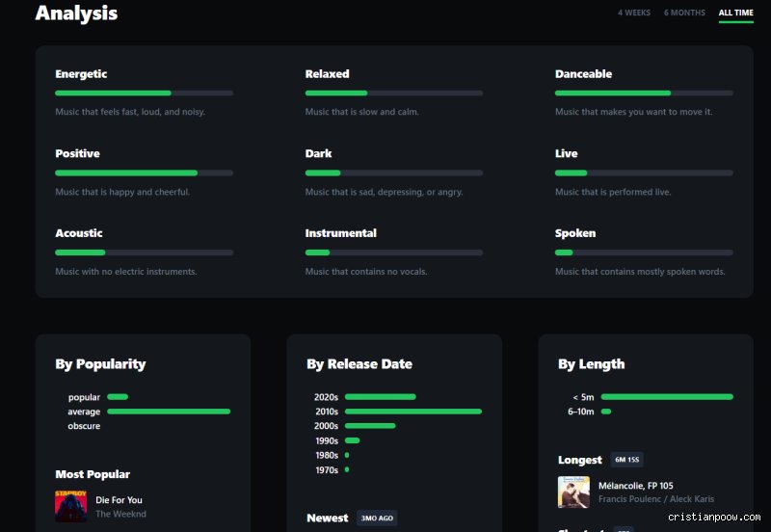
Task: Click the Live progress bar
Action: pos(644,173)
